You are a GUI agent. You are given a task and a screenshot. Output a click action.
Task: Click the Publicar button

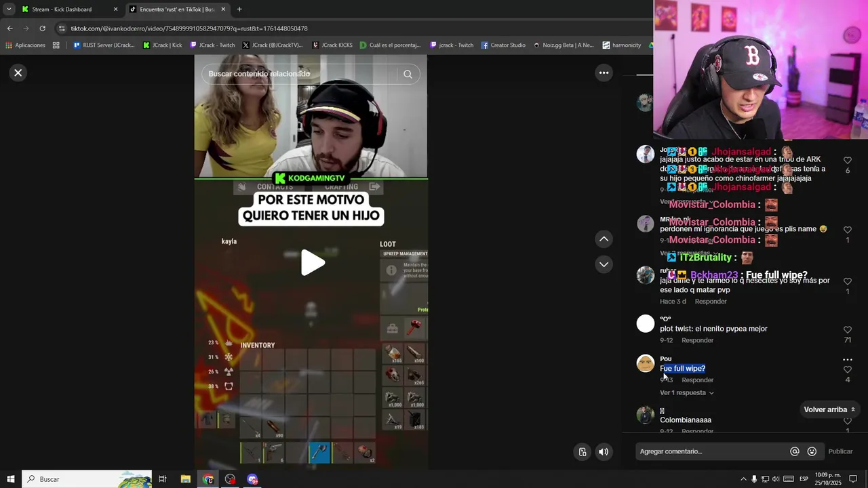pyautogui.click(x=840, y=451)
